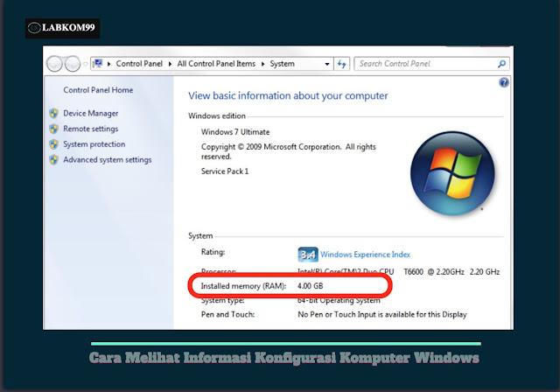Open address bar history dropdown arrow
Screen dimensions: 560x392
(x=326, y=64)
